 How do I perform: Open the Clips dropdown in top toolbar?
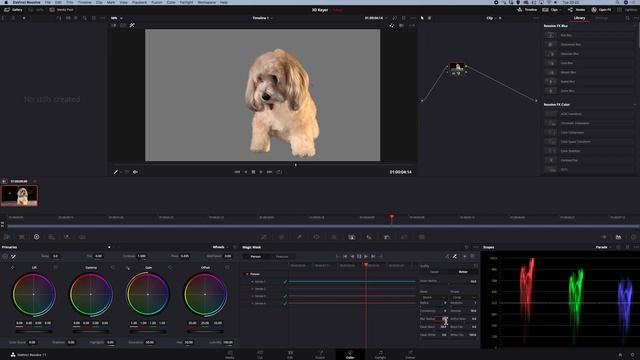tap(553, 10)
